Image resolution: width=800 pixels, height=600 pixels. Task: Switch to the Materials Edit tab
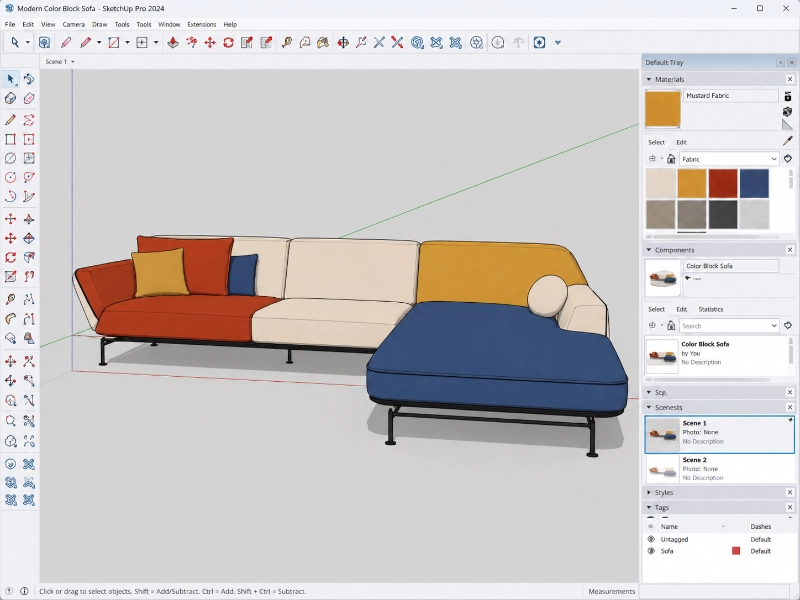coord(682,142)
